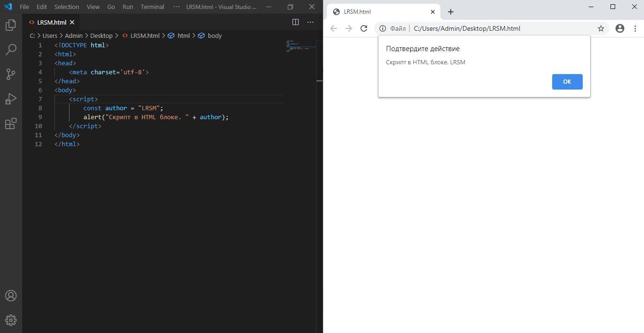Open the Run and Debug view
This screenshot has width=644, height=333.
point(11,99)
